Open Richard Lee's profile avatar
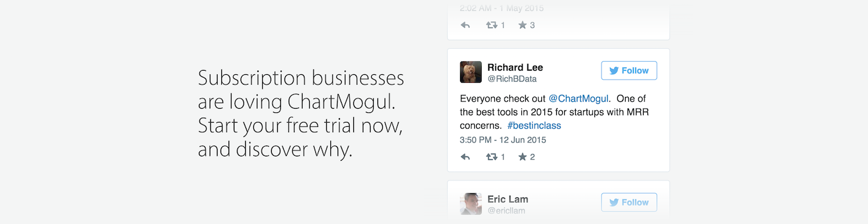Viewport: 868px width, 224px height. (x=471, y=72)
